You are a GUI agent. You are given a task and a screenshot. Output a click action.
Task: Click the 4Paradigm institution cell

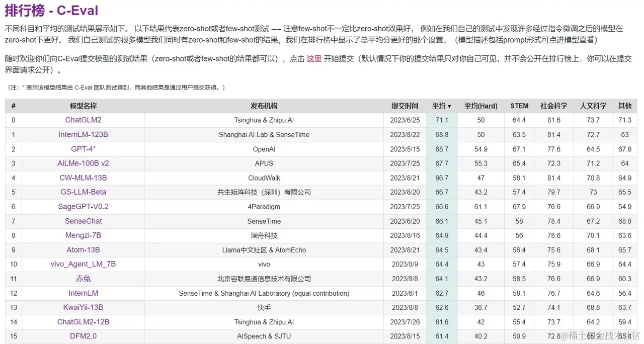pos(264,207)
